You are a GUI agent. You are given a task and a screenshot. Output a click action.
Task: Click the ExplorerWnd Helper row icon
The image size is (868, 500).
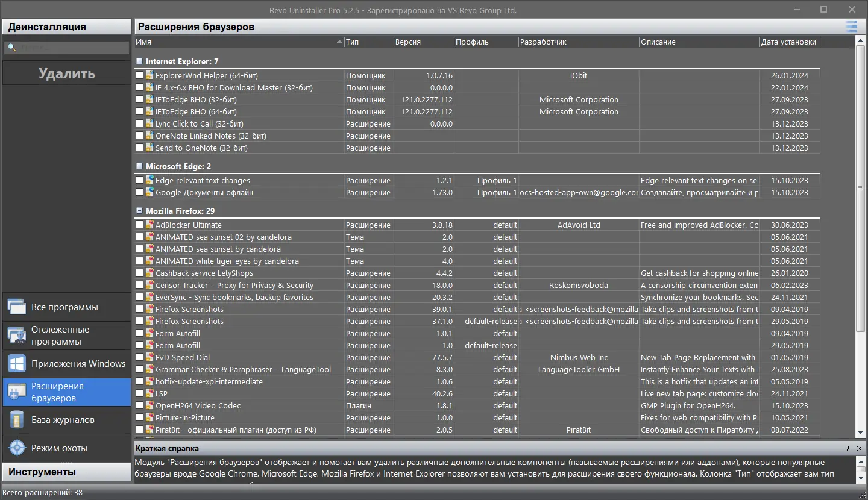[150, 75]
